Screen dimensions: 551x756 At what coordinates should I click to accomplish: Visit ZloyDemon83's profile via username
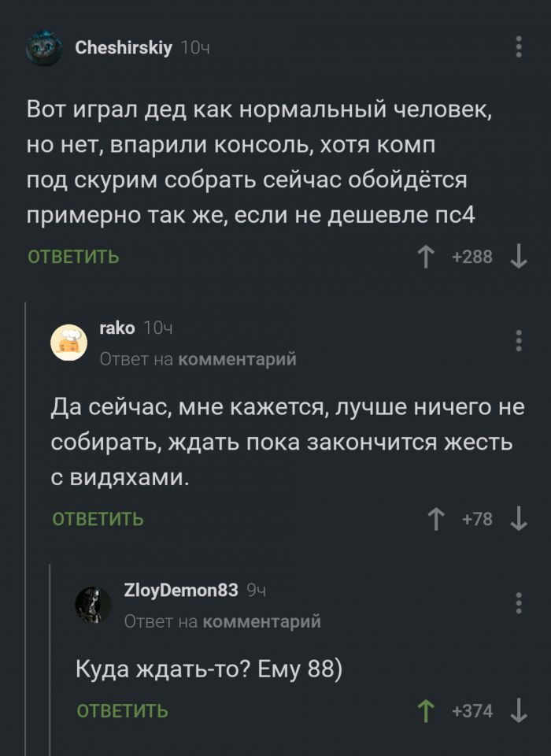click(181, 590)
